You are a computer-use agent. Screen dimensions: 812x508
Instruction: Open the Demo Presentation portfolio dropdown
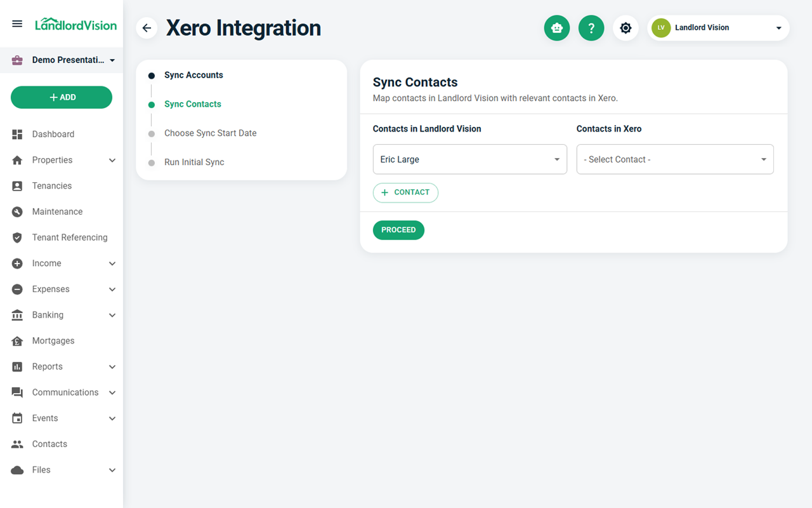click(62, 60)
